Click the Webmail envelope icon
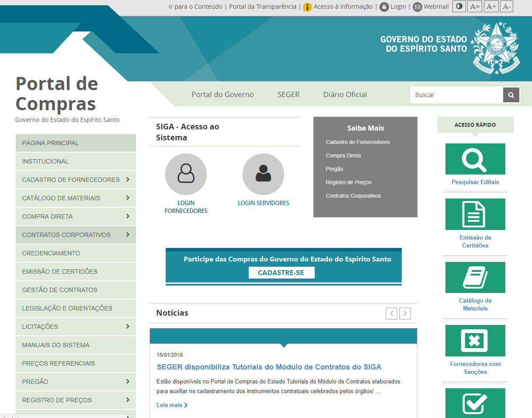Image resolution: width=532 pixels, height=418 pixels. pyautogui.click(x=417, y=7)
